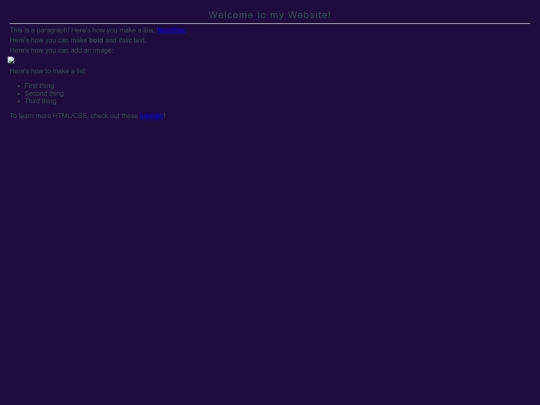Click the text "To learn more HTML/CSS"
Image resolution: width=540 pixels, height=405 pixels.
(49, 116)
